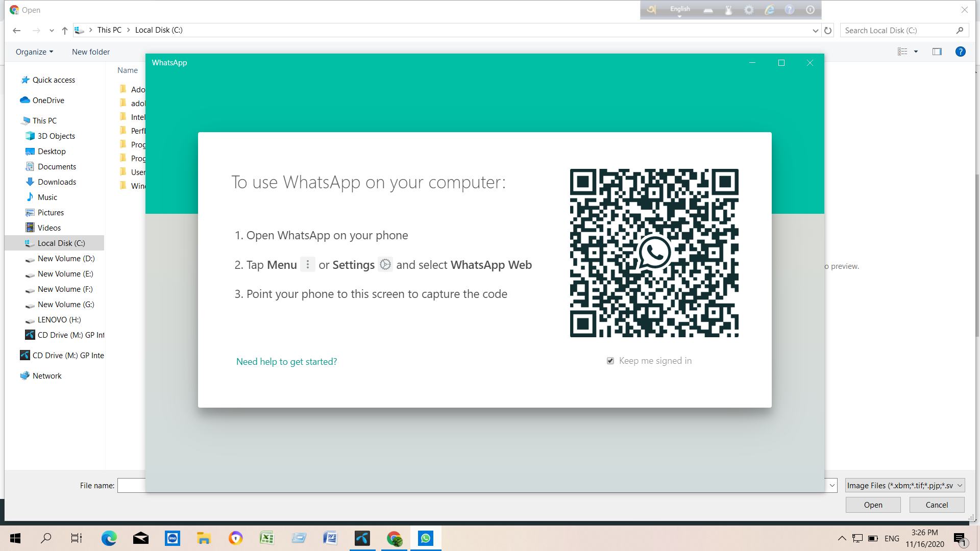Click the help question mark icon
The image size is (980, 551).
point(960,52)
